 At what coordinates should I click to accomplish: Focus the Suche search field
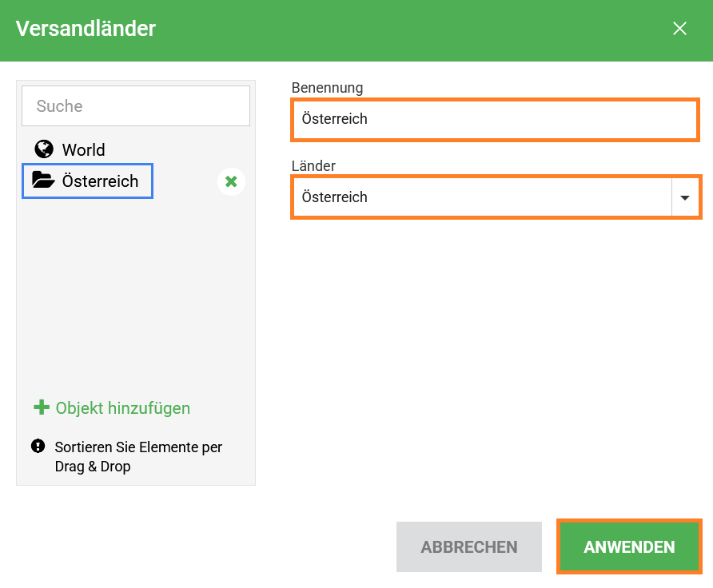coord(136,106)
